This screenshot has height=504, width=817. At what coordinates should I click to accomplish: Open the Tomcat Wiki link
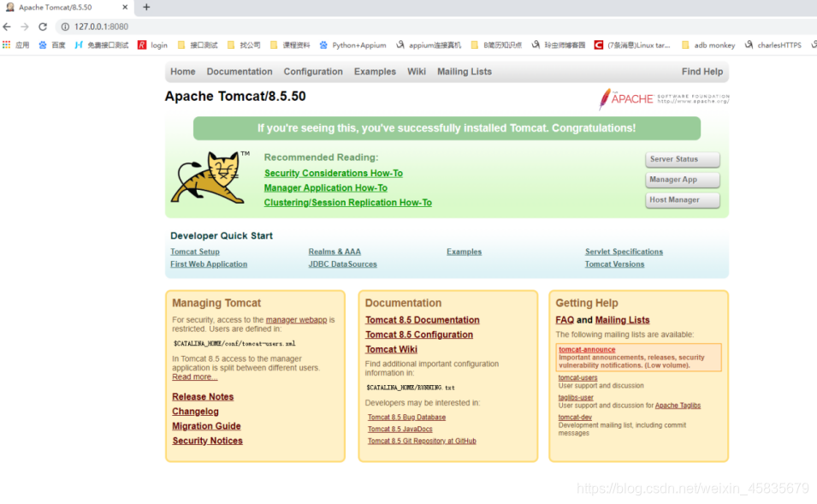391,349
